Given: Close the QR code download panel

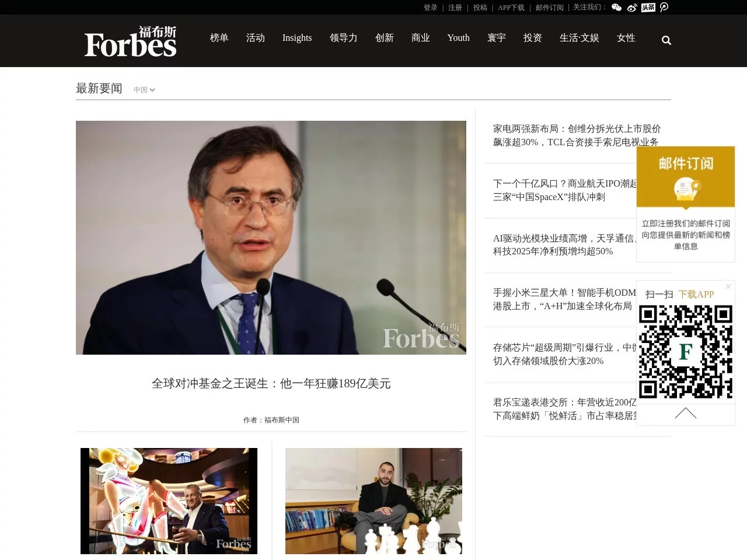Looking at the screenshot, I should coord(728,286).
